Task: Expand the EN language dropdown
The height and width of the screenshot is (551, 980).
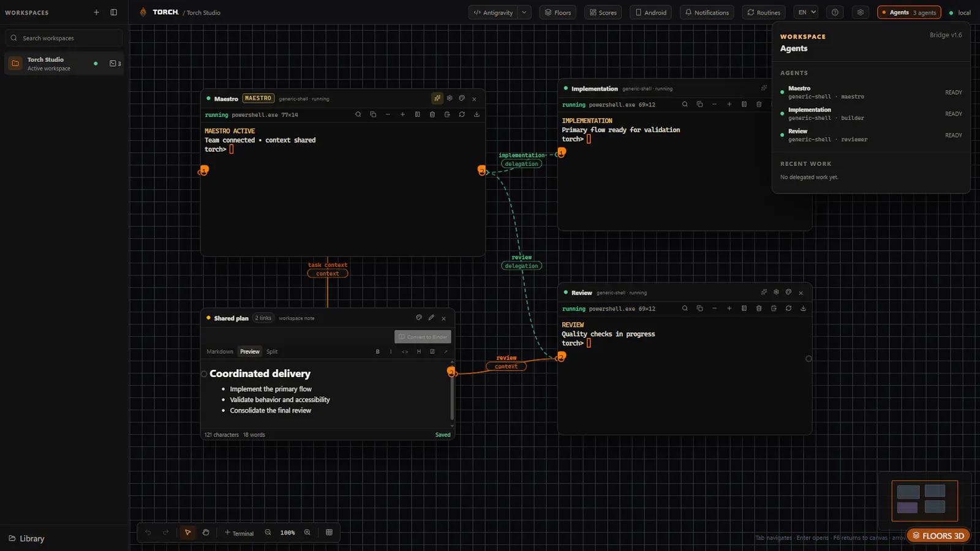Action: 807,12
